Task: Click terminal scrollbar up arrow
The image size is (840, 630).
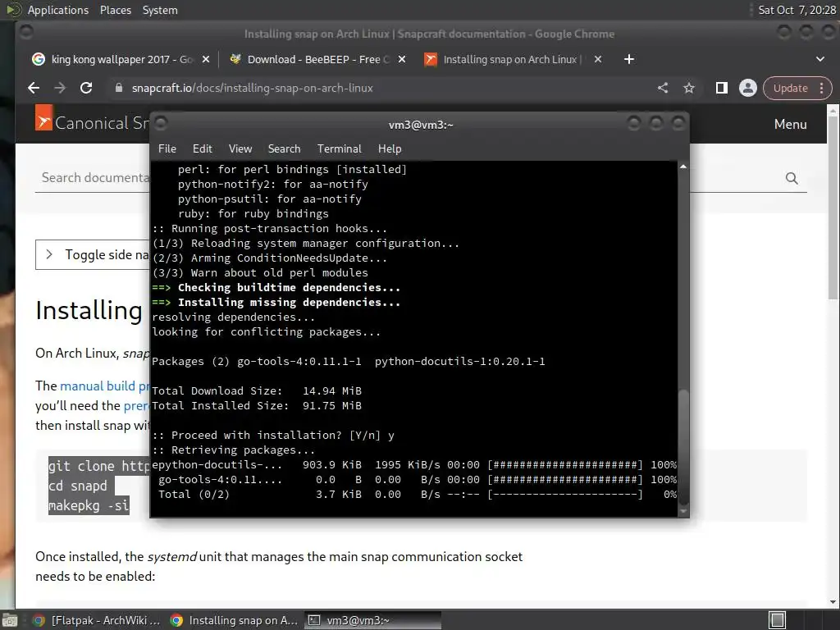Action: [683, 167]
